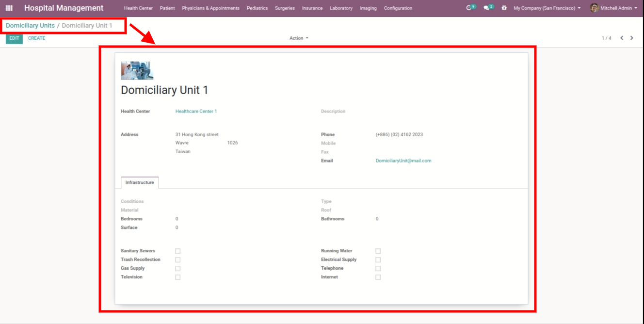The image size is (644, 324).
Task: Toggle the Gas Supply checkbox
Action: coord(178,269)
